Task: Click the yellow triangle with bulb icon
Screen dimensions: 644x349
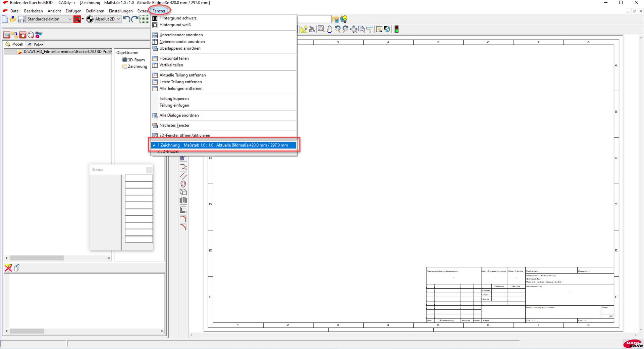Action: pos(304,30)
